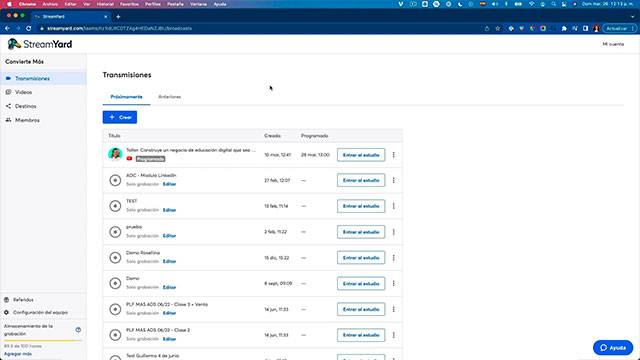Enter the studio for PLF Clase 3 + Venta
The image size is (640, 360).
pyautogui.click(x=361, y=309)
